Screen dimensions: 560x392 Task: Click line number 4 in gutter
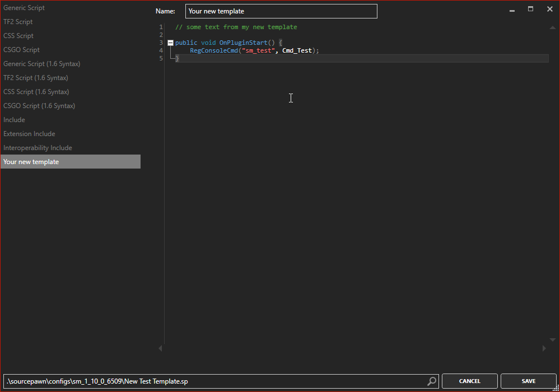click(161, 51)
